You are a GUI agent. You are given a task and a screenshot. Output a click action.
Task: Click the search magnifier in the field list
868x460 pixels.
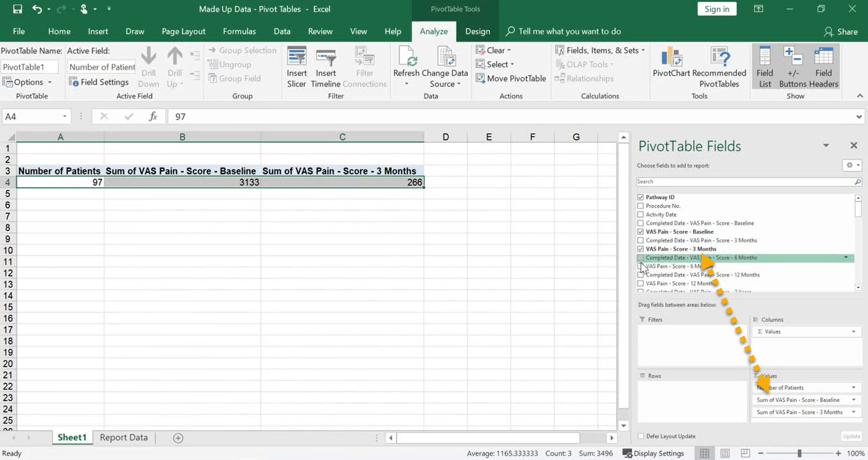857,181
